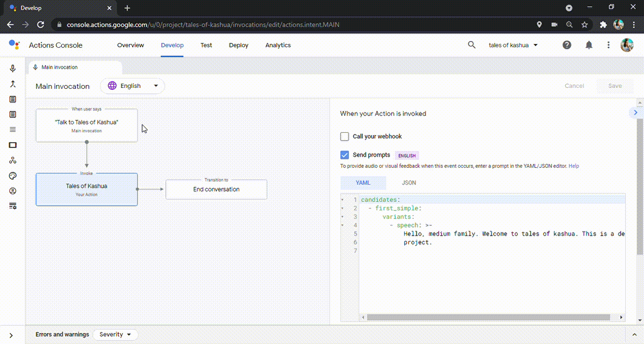
Task: Open the Chrome three-dot menu
Action: click(x=634, y=25)
